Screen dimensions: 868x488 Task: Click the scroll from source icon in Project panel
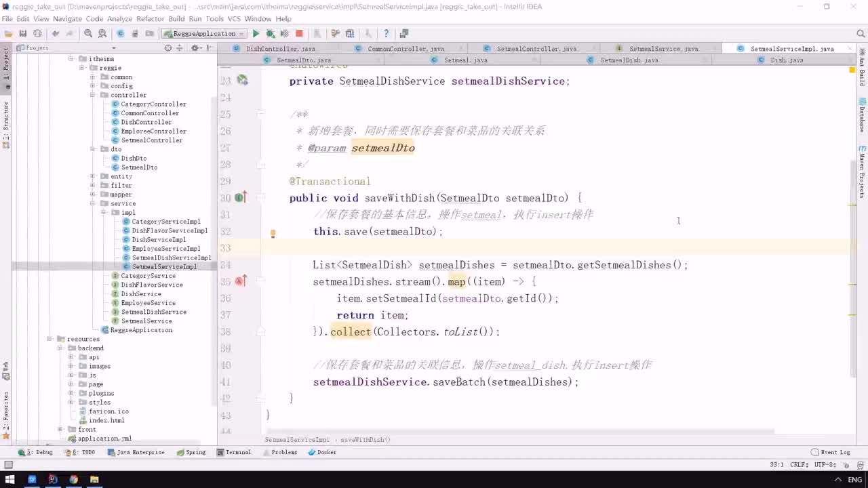[x=168, y=47]
